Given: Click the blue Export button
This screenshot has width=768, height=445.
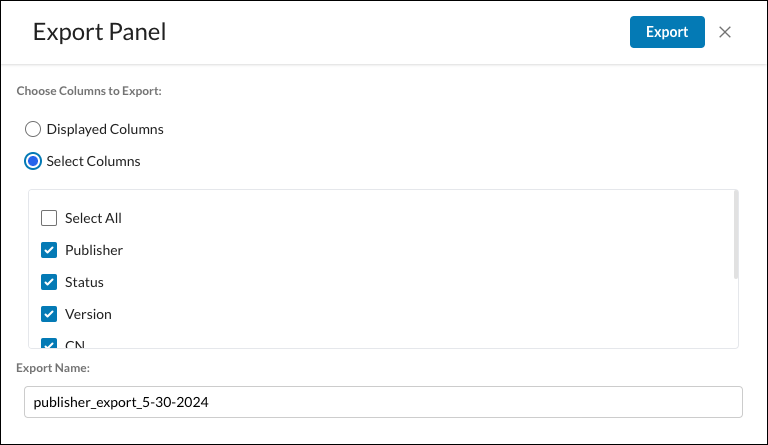Looking at the screenshot, I should coord(667,32).
